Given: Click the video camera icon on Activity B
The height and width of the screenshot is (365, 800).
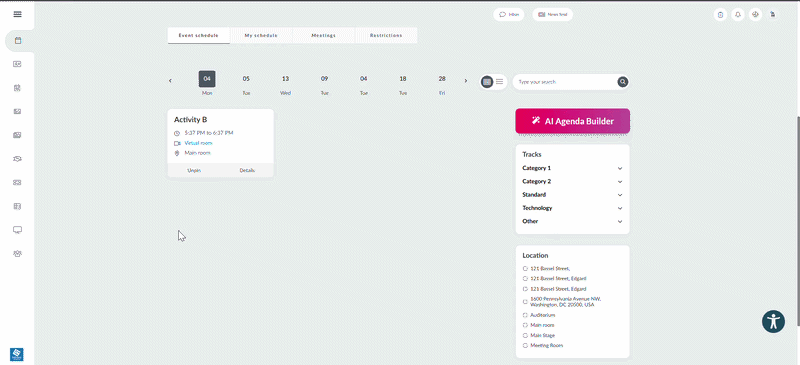Looking at the screenshot, I should (x=177, y=143).
